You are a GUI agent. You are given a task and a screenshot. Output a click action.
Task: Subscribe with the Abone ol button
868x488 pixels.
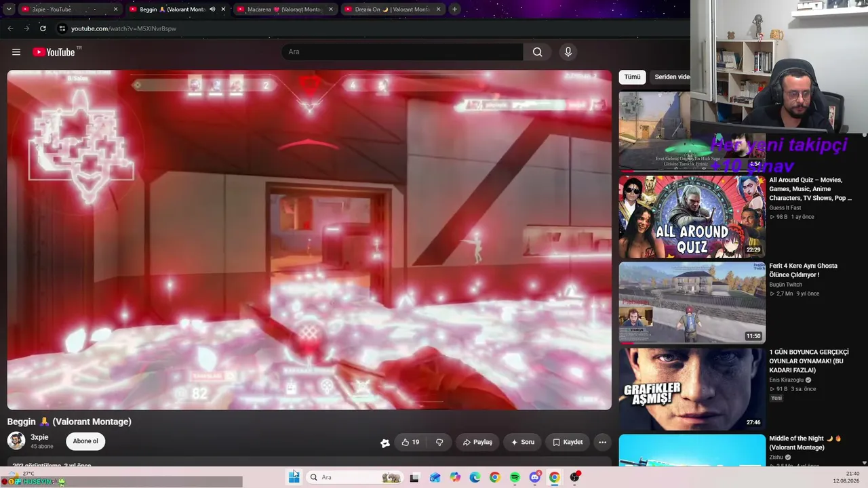[x=85, y=441]
